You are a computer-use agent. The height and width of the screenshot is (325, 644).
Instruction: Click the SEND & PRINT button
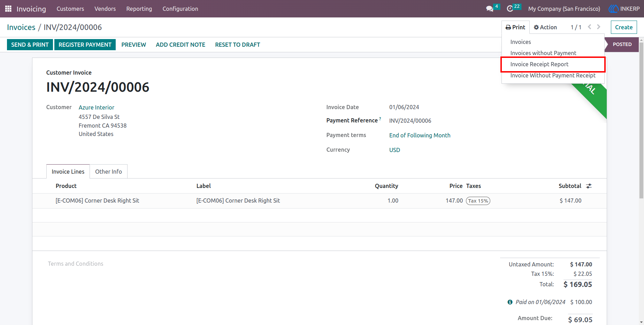[30, 45]
